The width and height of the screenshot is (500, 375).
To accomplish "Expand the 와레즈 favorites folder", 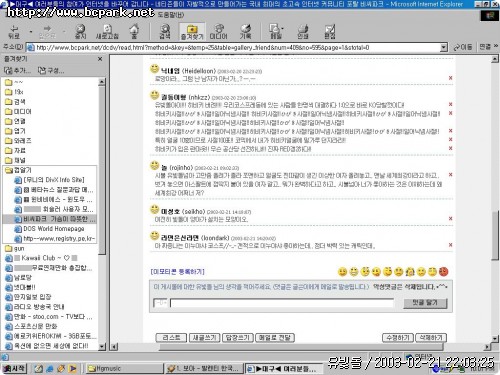I will tap(18, 141).
